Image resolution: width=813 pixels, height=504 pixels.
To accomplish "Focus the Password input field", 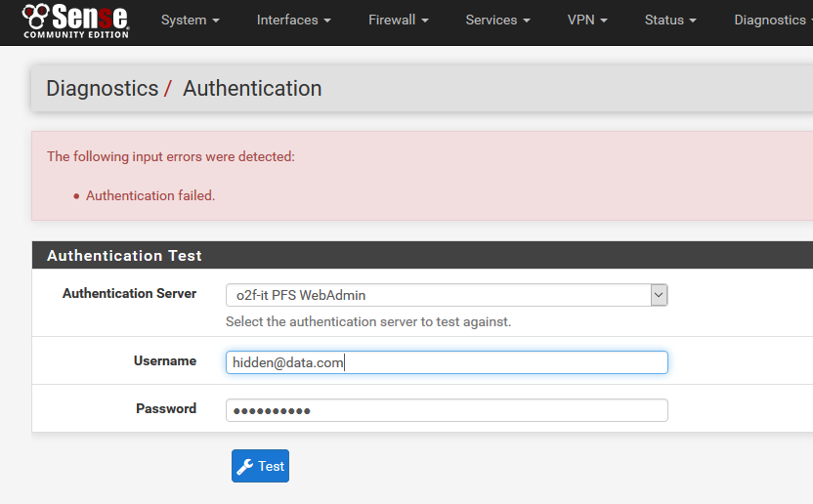I will tap(447, 410).
